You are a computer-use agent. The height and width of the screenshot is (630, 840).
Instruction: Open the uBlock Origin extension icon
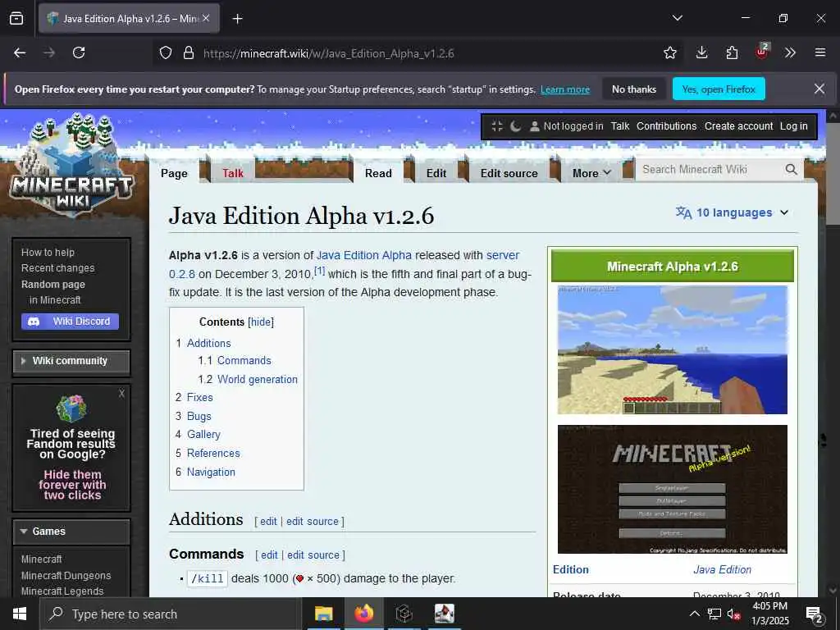point(762,52)
